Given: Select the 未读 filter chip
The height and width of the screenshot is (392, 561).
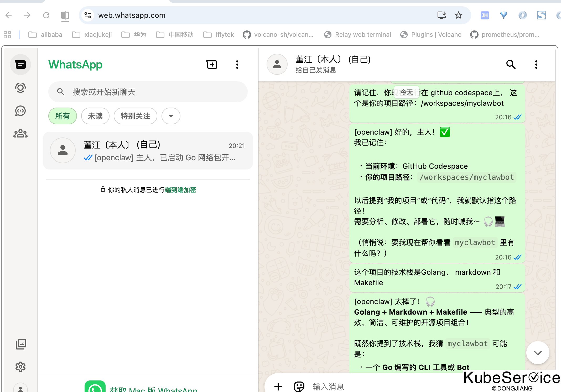Looking at the screenshot, I should click(x=95, y=116).
